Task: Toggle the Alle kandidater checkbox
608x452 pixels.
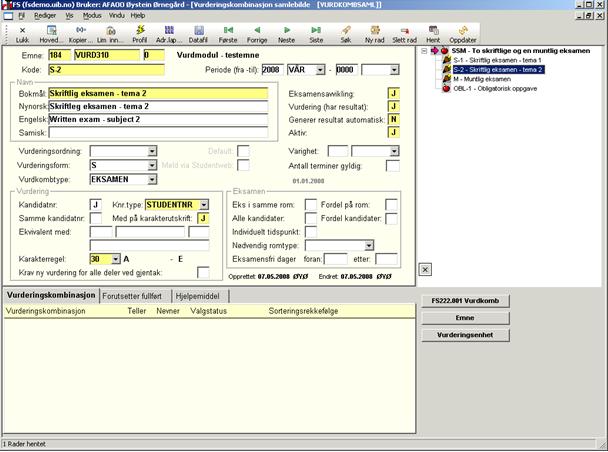Action: click(x=310, y=218)
